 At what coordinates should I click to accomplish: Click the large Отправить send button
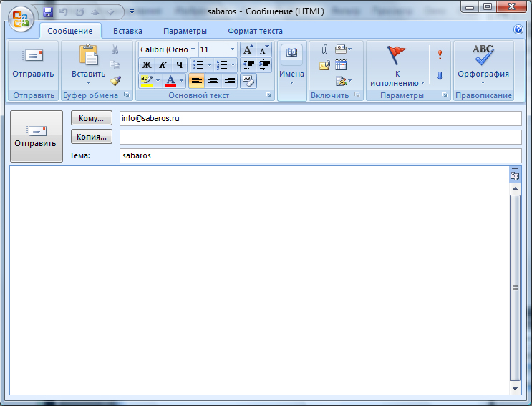point(37,136)
